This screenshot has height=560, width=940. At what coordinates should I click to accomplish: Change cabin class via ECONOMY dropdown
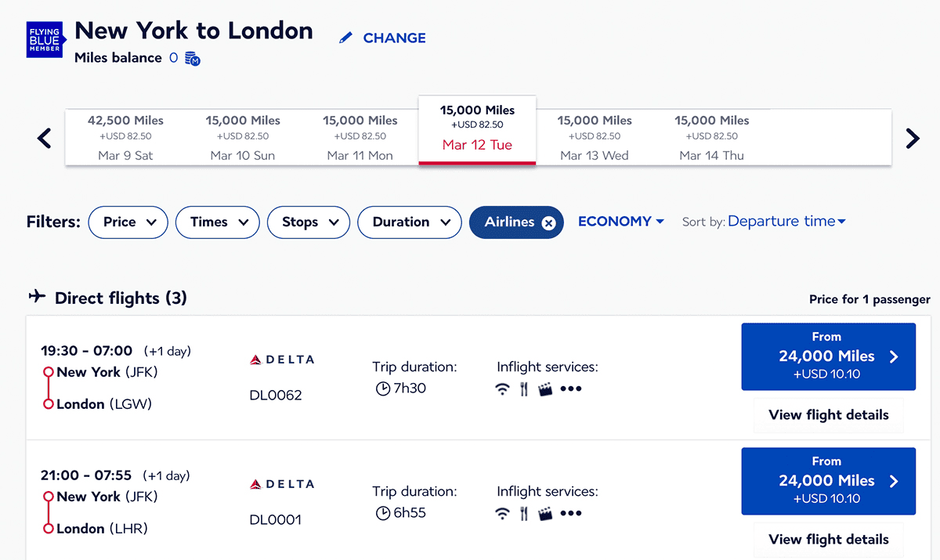[x=621, y=222]
